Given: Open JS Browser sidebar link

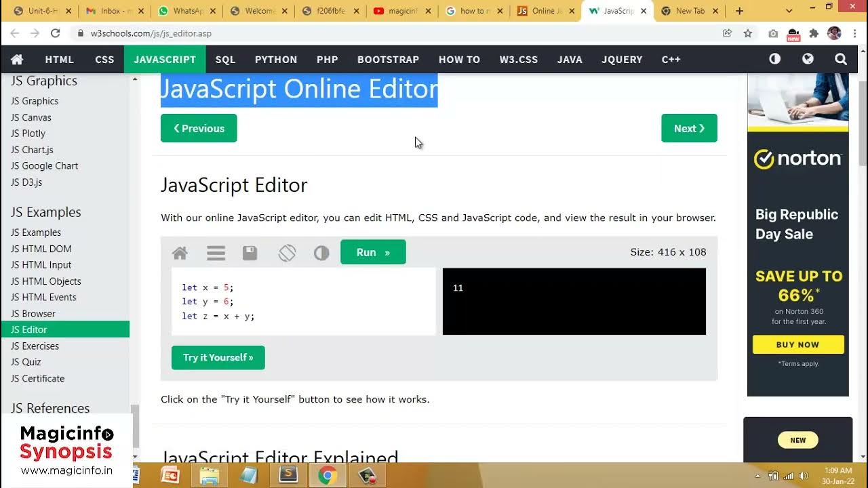Looking at the screenshot, I should coord(33,314).
